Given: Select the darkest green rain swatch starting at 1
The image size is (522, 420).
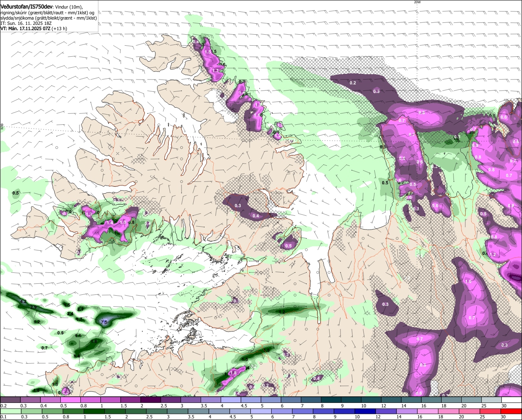Looking at the screenshot, I should [94, 411].
